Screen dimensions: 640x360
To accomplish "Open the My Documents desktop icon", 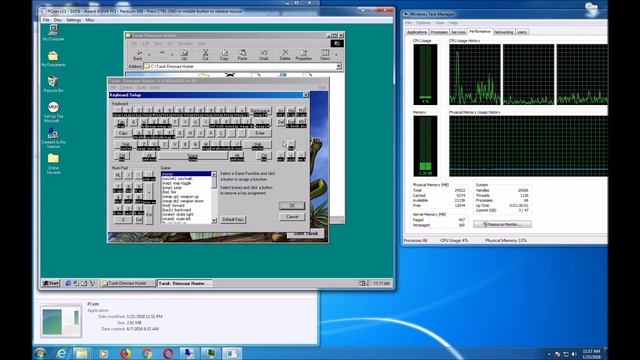I will click(53, 58).
